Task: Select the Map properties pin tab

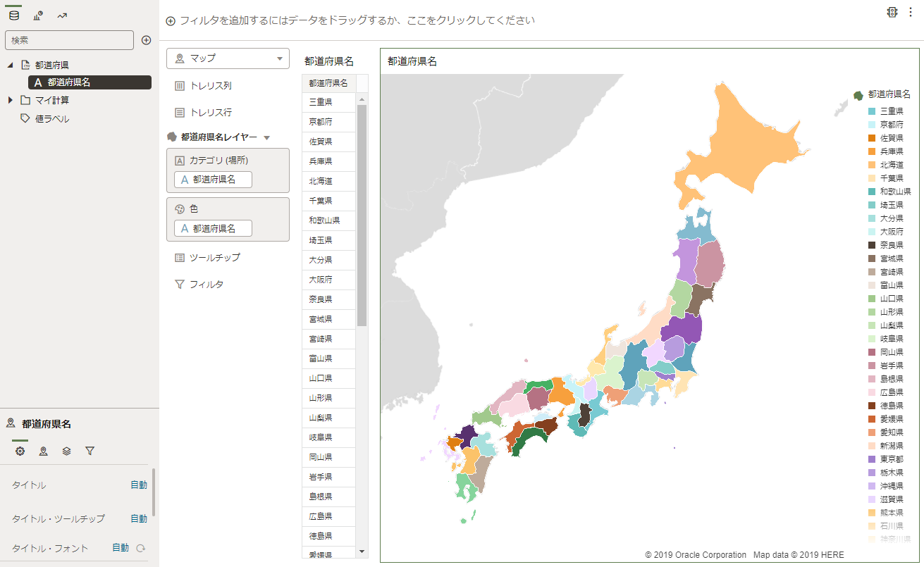Action: click(43, 451)
